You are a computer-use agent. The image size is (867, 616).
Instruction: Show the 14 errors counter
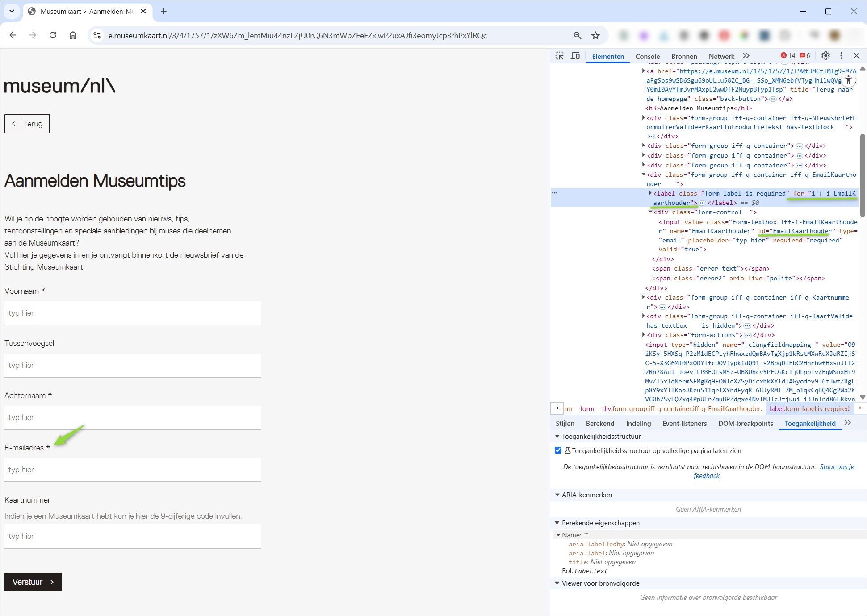click(788, 56)
